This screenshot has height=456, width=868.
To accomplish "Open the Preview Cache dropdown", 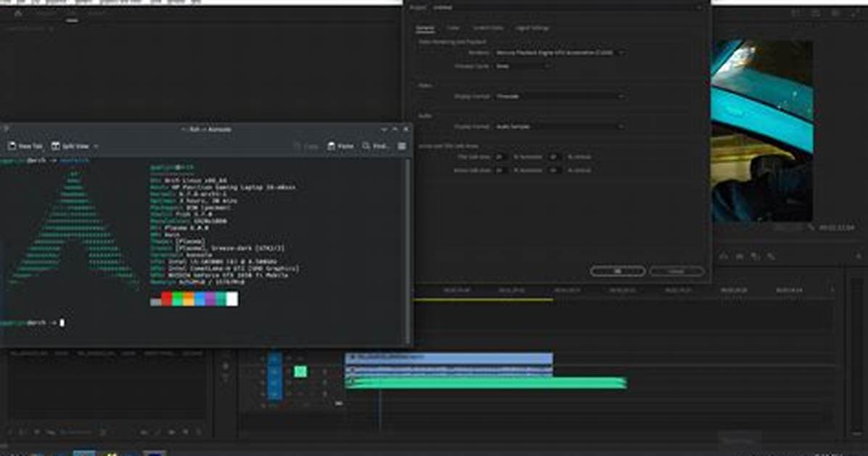I will coord(523,66).
